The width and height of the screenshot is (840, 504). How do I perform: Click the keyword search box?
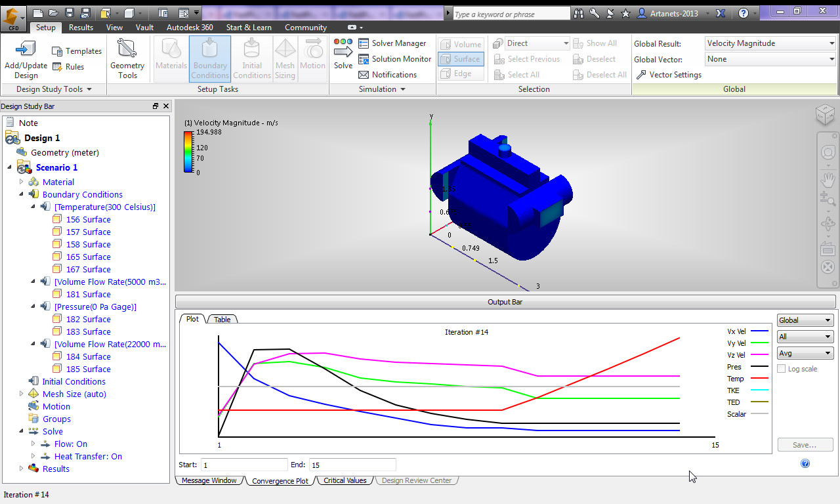coord(511,14)
